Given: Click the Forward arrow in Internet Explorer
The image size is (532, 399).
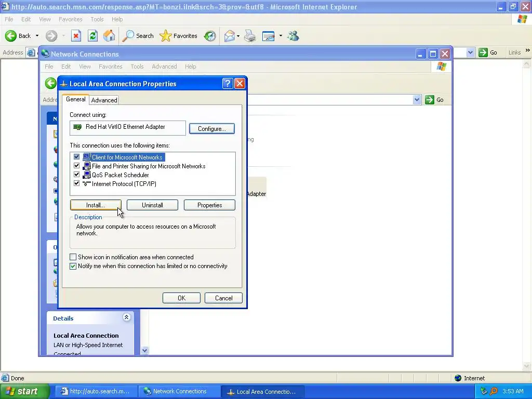Looking at the screenshot, I should click(51, 36).
